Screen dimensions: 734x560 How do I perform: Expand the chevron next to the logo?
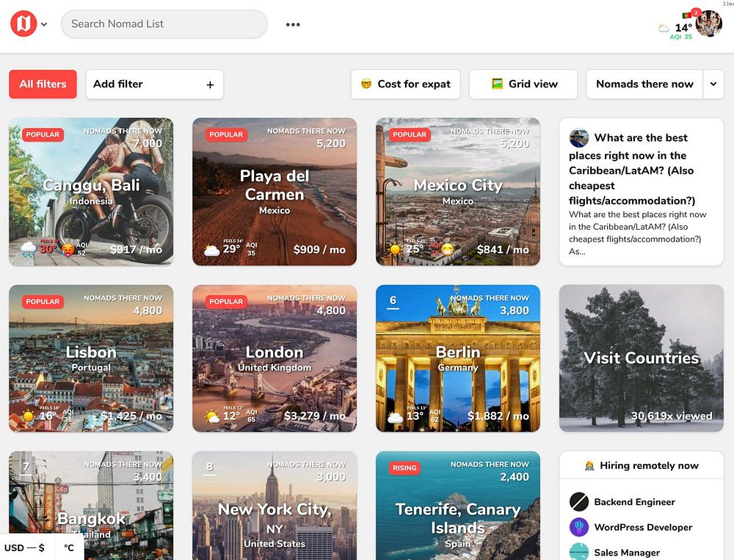(x=44, y=24)
